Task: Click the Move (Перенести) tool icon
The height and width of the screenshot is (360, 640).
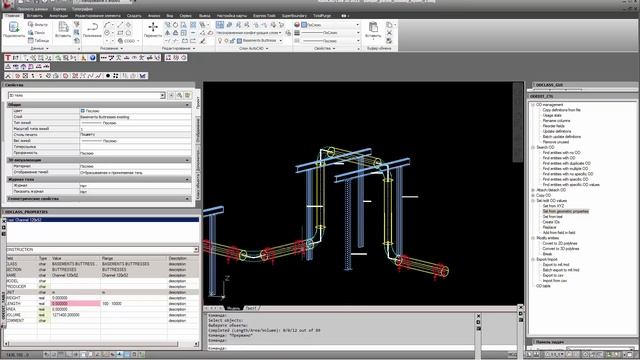Action: [x=153, y=30]
